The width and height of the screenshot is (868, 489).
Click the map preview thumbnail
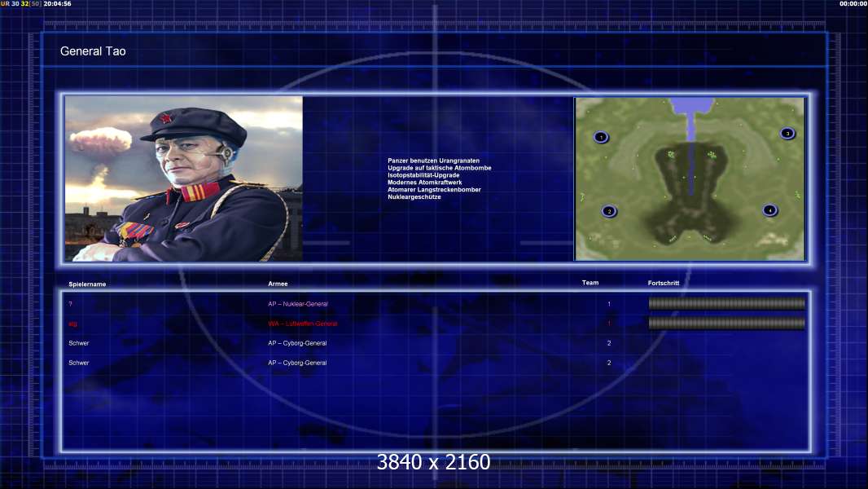pyautogui.click(x=690, y=178)
